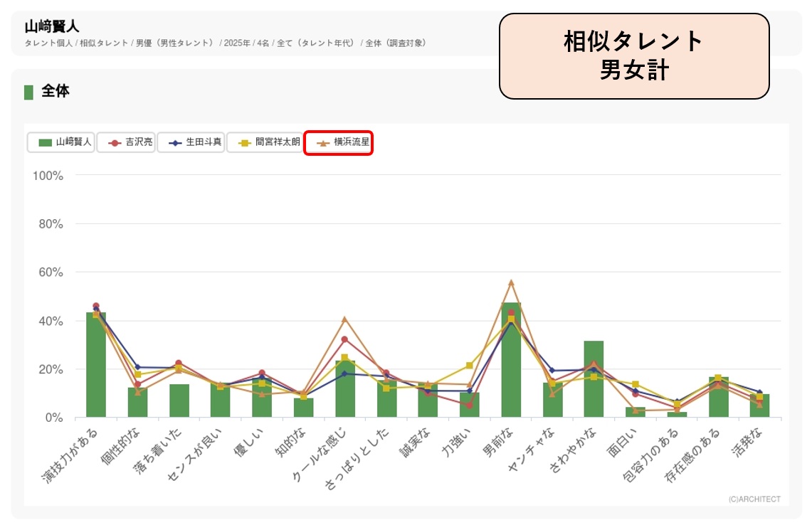
Task: Toggle 生田斗真 series legend item
Action: [189, 142]
